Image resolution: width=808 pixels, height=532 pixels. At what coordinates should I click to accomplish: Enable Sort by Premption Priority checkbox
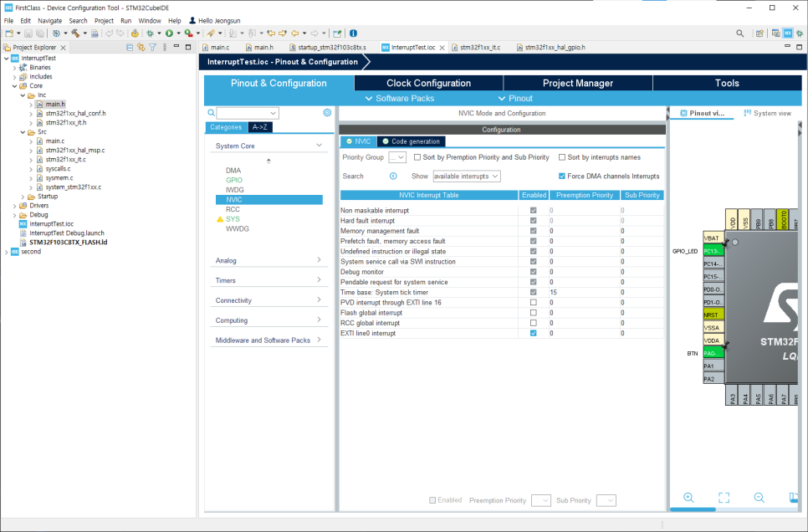coord(417,157)
